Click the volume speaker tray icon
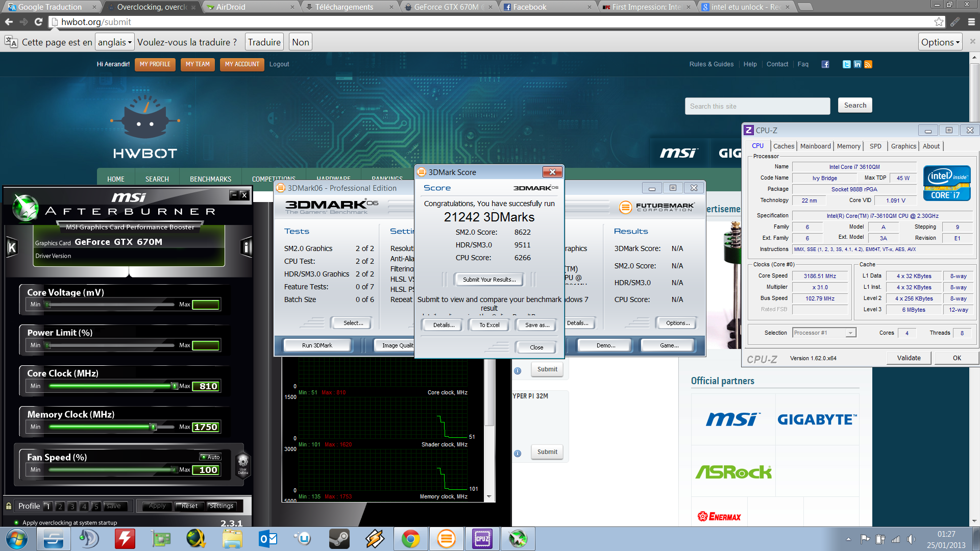 click(911, 539)
